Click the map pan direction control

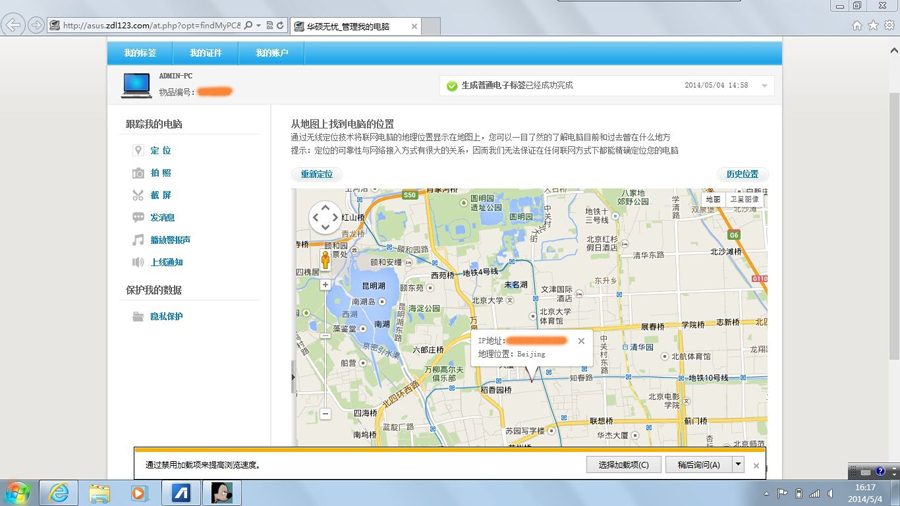325,217
